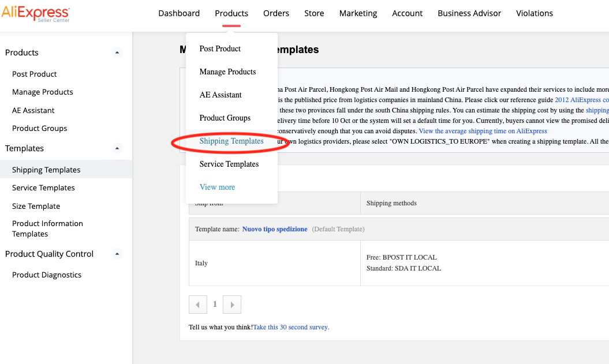Go to previous page arrow
The width and height of the screenshot is (609, 364).
tap(197, 305)
